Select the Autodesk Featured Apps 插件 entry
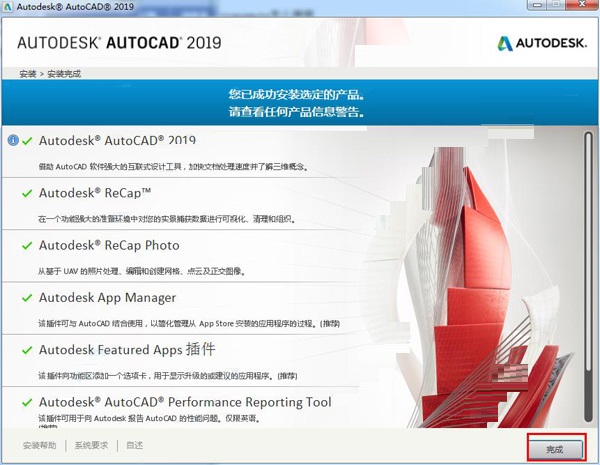 coord(127,350)
